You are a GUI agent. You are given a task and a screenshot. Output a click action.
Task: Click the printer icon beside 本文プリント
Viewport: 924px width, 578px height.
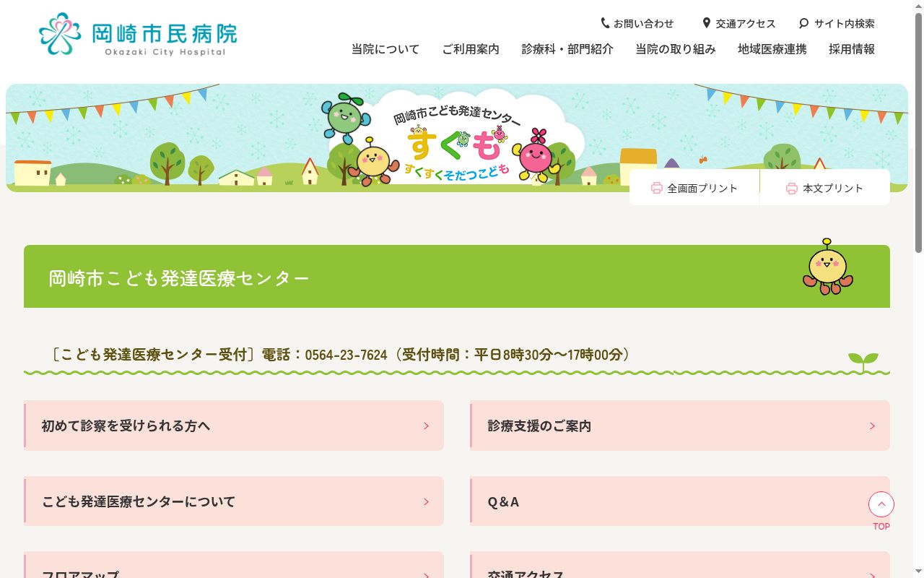[x=792, y=188]
